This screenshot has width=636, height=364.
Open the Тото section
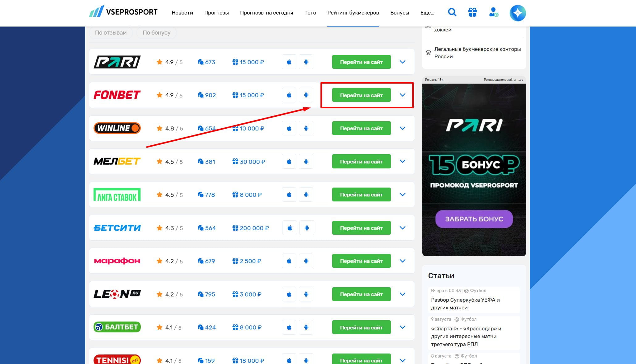[x=310, y=13]
